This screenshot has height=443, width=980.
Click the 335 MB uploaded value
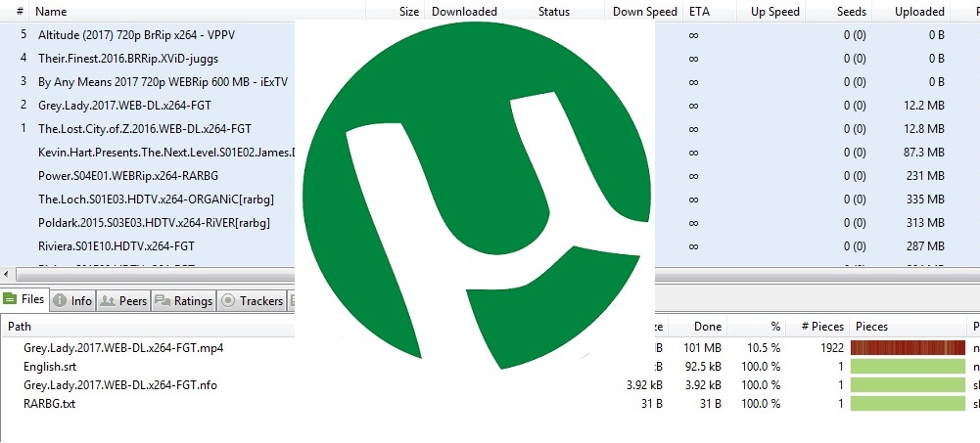tap(925, 199)
